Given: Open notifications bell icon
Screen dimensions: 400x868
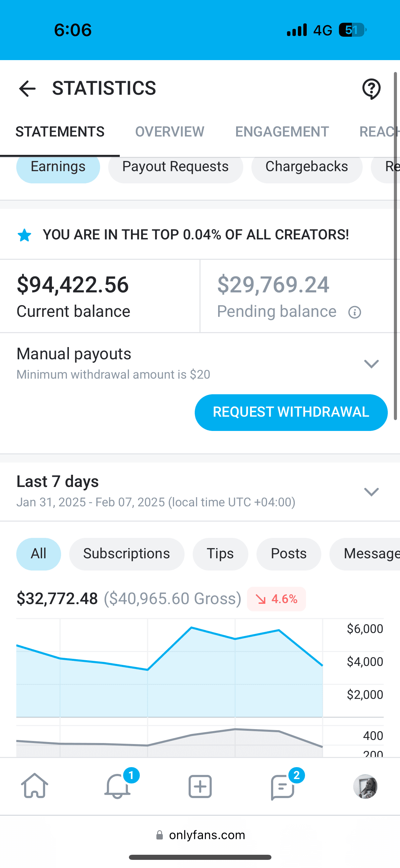Looking at the screenshot, I should (117, 786).
